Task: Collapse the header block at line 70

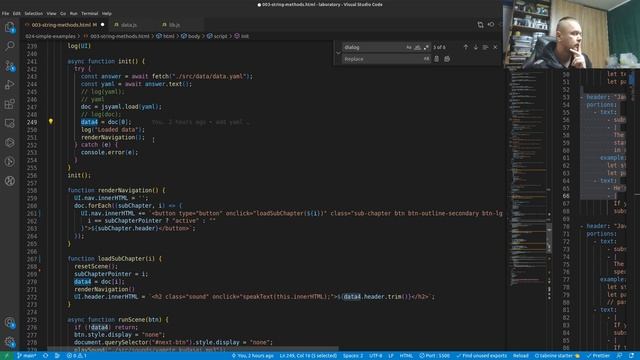Action: (582, 226)
